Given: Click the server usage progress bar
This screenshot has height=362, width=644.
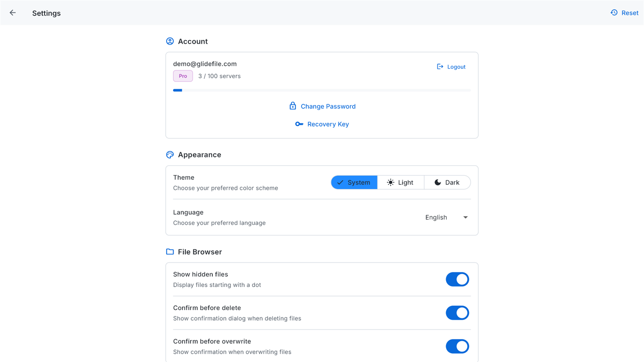Looking at the screenshot, I should point(322,90).
